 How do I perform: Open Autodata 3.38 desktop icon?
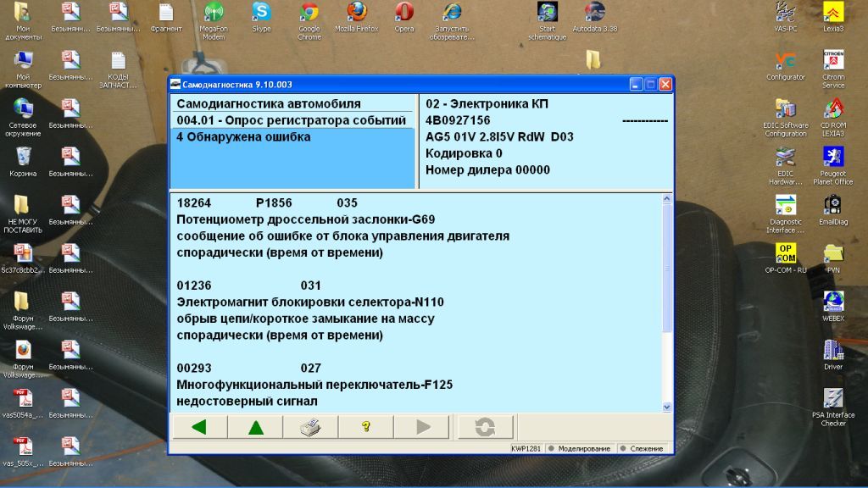coord(594,18)
